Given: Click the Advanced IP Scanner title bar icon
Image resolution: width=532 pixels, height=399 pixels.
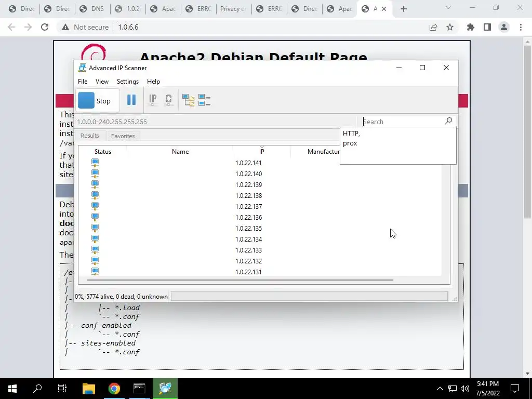Looking at the screenshot, I should [x=82, y=68].
